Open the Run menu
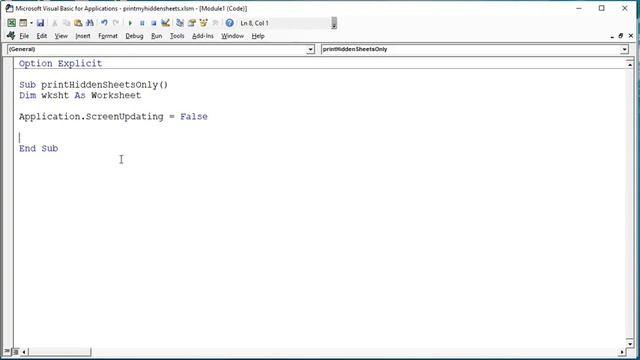Viewport: 640px width, 360px height. coord(157,36)
